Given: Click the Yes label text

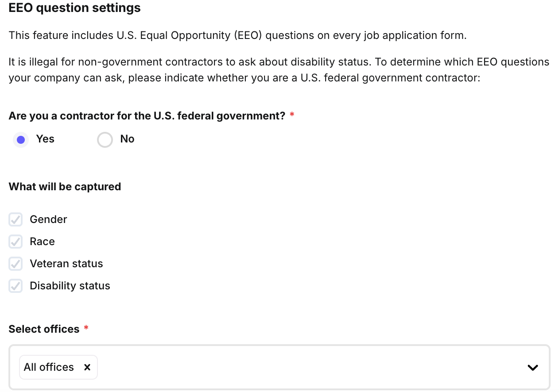Looking at the screenshot, I should 45,139.
